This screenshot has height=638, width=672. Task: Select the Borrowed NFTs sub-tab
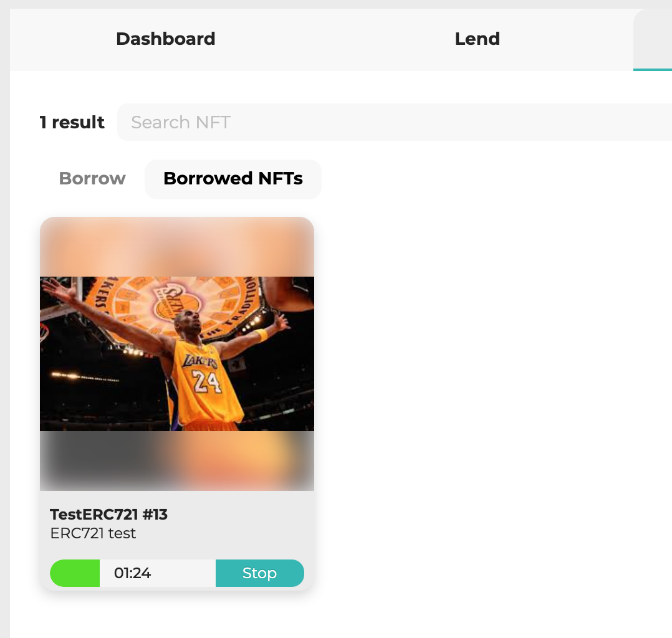tap(233, 179)
